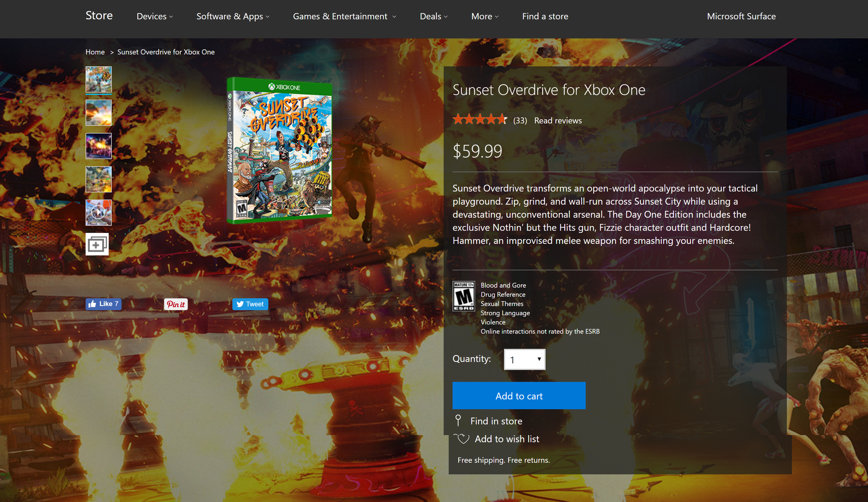This screenshot has width=868, height=502.
Task: Click the Quantity: label
Action: click(471, 359)
